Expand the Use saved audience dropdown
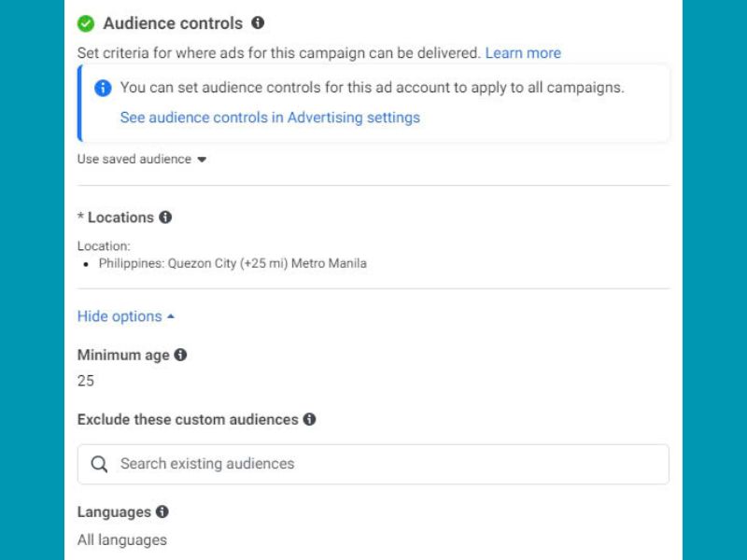This screenshot has width=747, height=560. coord(142,159)
